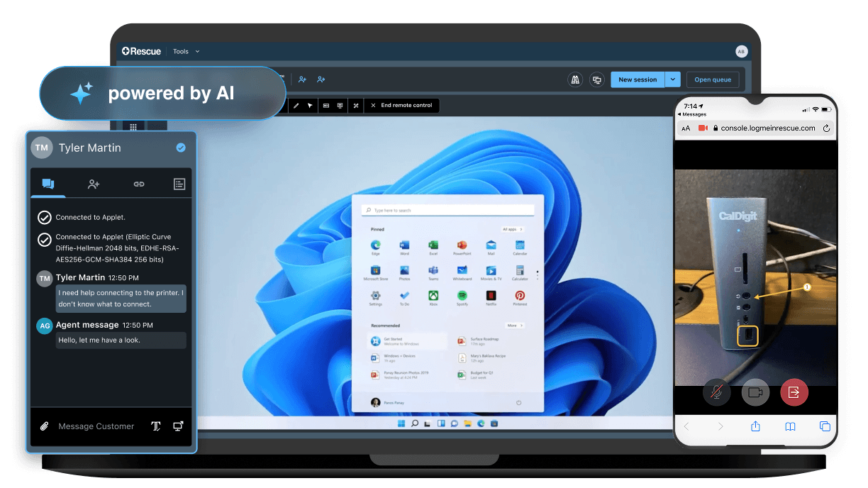The image size is (868, 488).
Task: Open Xbox from pinned apps
Action: 433,298
